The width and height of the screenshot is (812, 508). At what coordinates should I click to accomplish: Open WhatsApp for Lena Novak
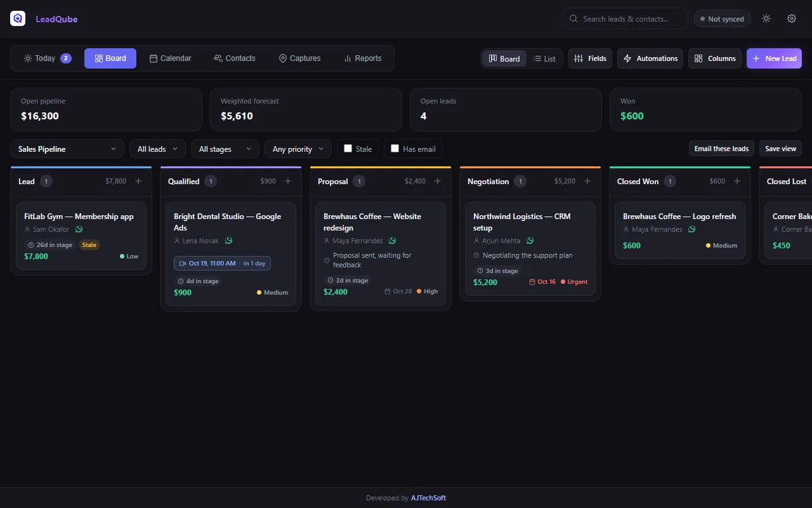coord(228,241)
